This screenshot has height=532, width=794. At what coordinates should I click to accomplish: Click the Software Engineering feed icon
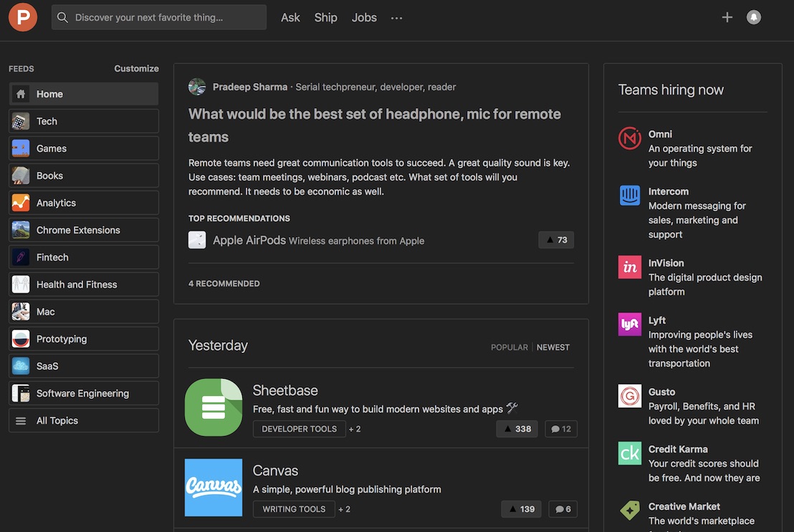[x=21, y=393]
